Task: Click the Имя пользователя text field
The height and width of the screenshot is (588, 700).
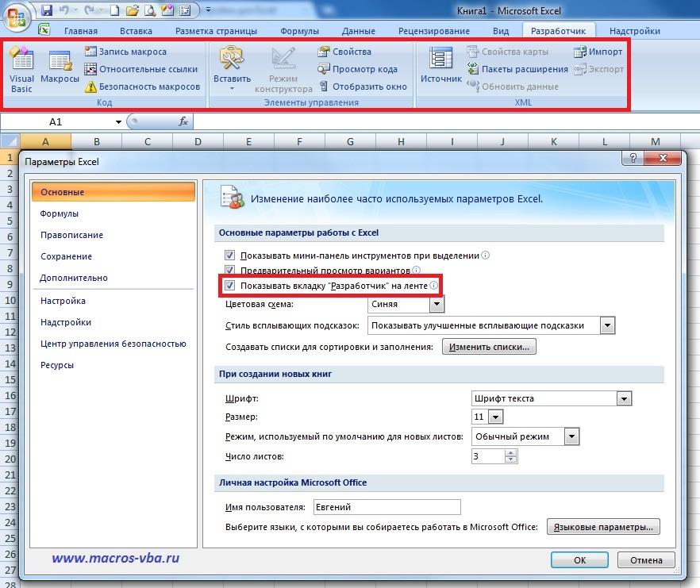Action: click(387, 507)
